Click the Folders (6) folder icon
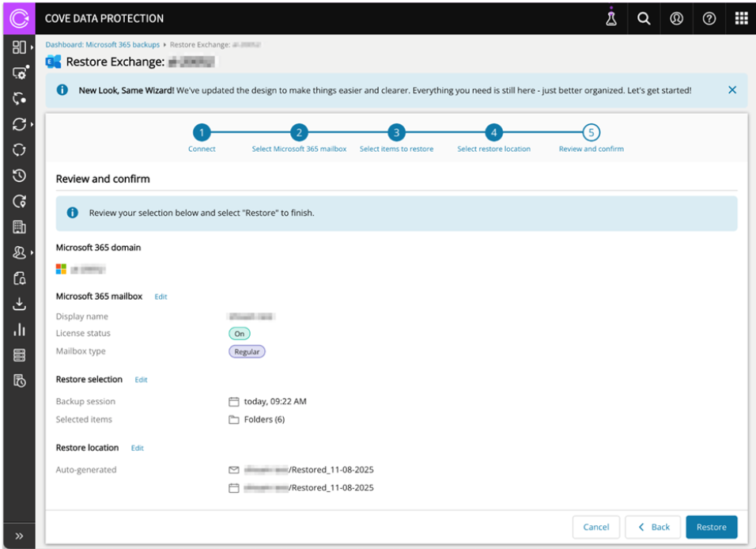The image size is (756, 549). pyautogui.click(x=234, y=420)
